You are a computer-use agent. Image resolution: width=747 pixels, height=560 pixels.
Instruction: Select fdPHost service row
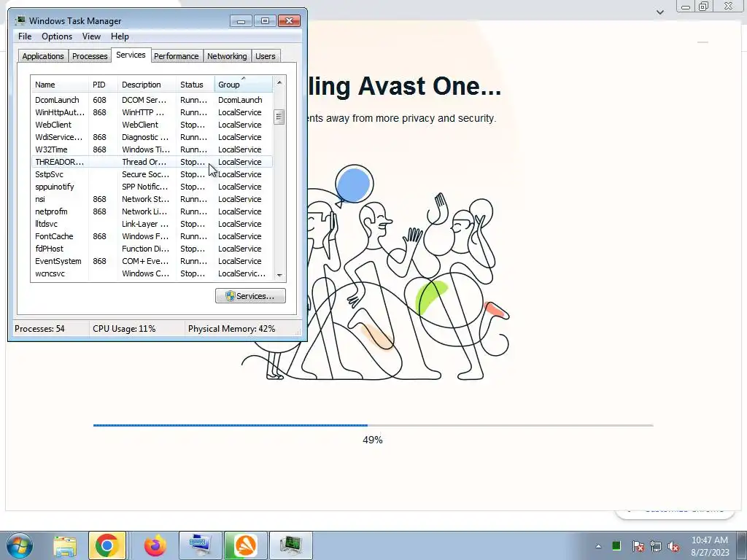click(152, 249)
